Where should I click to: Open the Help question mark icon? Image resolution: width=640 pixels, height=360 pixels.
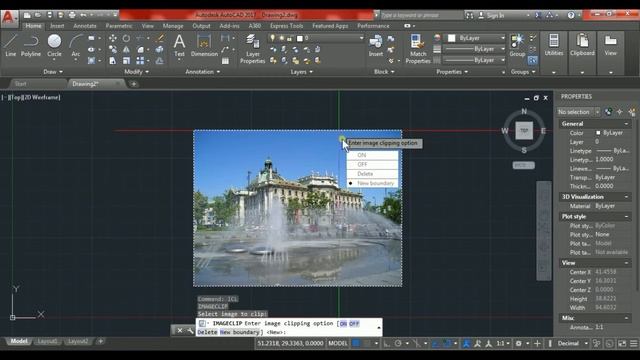point(571,15)
